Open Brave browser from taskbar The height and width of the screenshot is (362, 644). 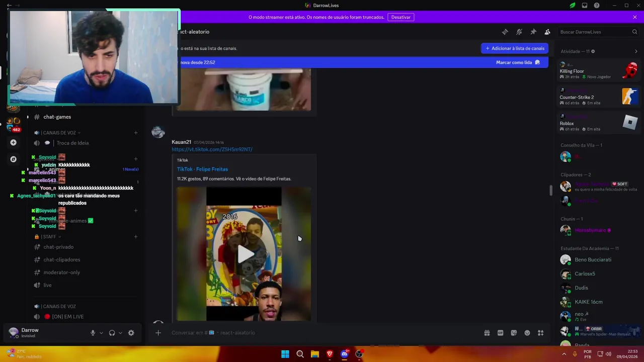click(330, 354)
